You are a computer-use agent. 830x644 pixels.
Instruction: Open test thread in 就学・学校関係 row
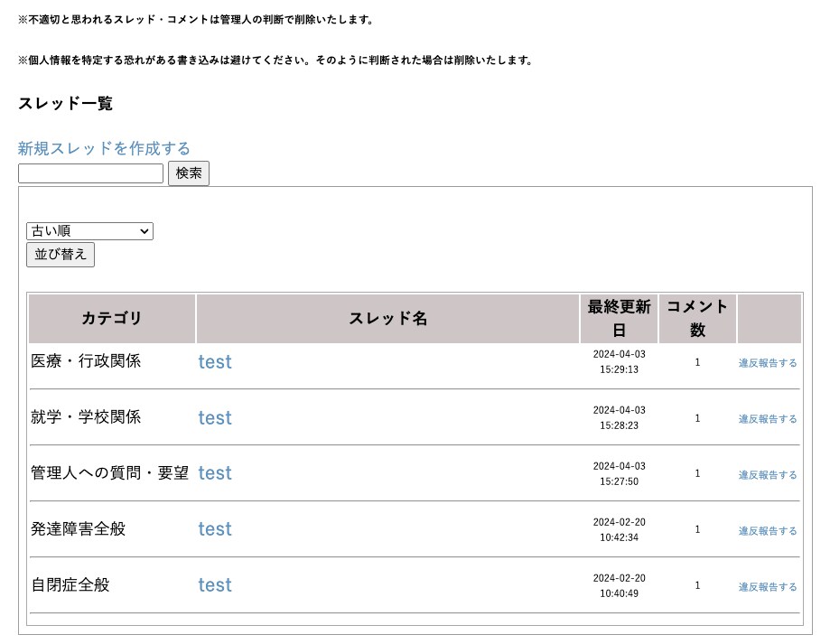tap(215, 418)
